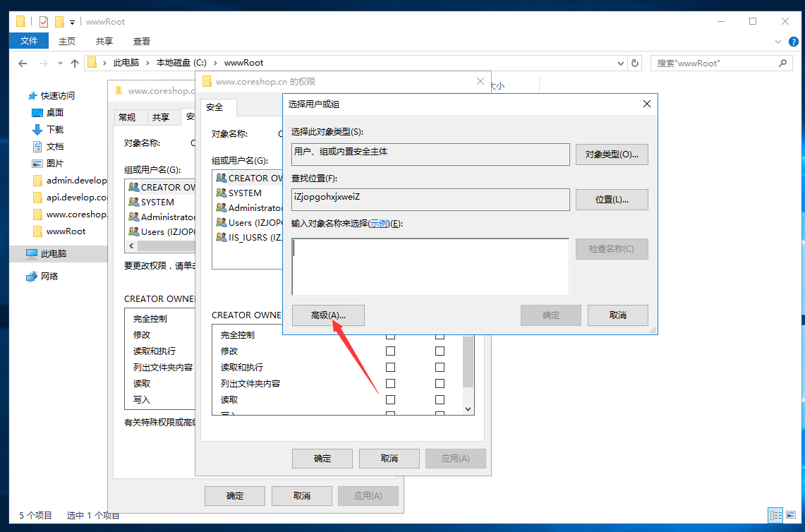The image size is (805, 532).
Task: Open 网络 in the navigation pane
Action: [x=49, y=276]
